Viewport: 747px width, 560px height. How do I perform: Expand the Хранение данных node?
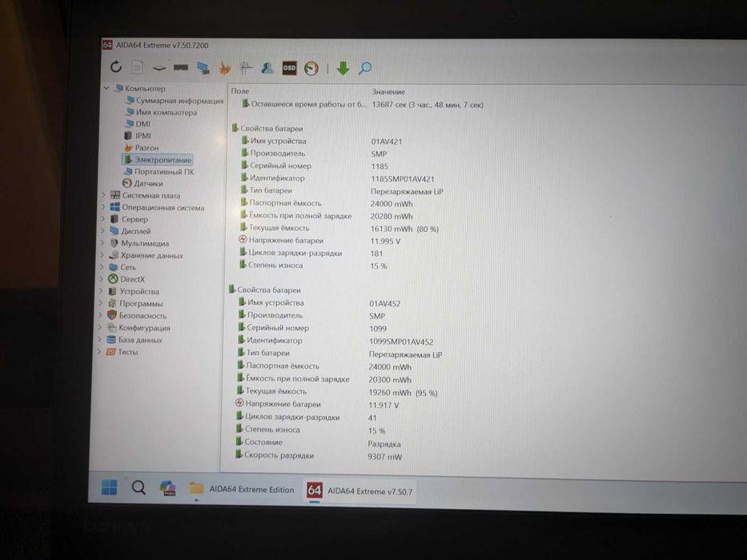pos(102,255)
